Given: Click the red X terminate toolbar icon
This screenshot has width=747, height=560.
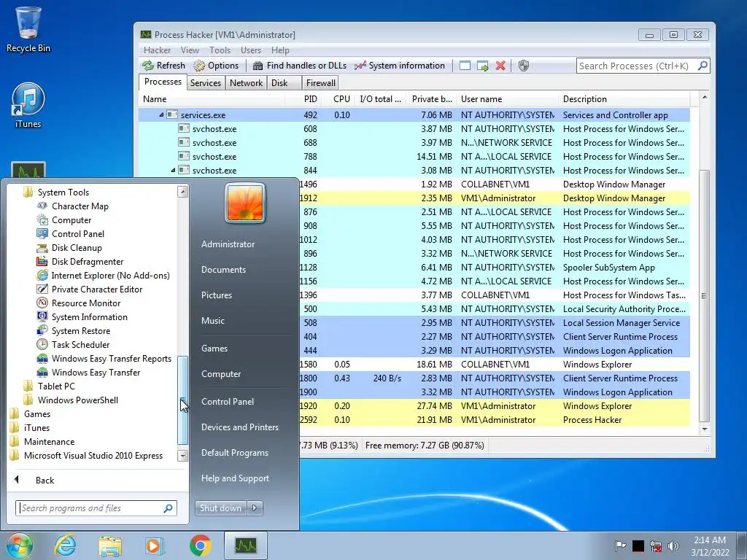Looking at the screenshot, I should pyautogui.click(x=500, y=66).
